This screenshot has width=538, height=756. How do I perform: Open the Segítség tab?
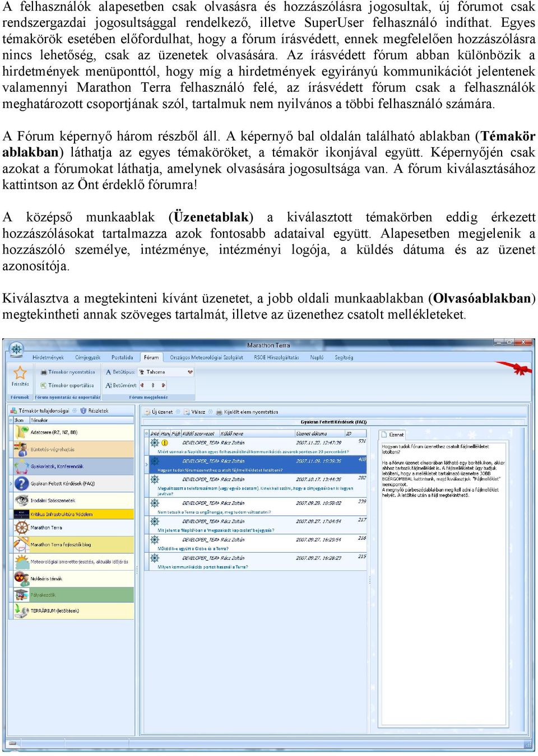(x=344, y=357)
